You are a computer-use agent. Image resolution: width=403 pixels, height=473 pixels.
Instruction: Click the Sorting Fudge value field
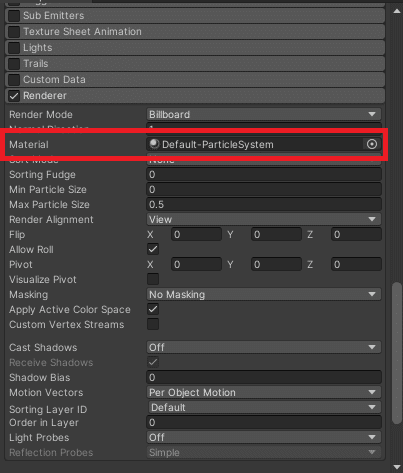point(264,174)
